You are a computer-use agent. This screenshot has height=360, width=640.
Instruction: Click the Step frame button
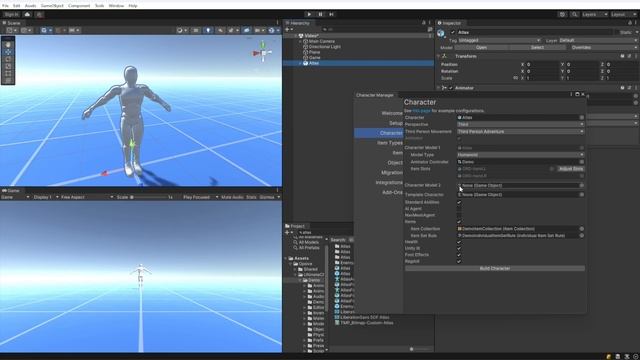(x=331, y=14)
